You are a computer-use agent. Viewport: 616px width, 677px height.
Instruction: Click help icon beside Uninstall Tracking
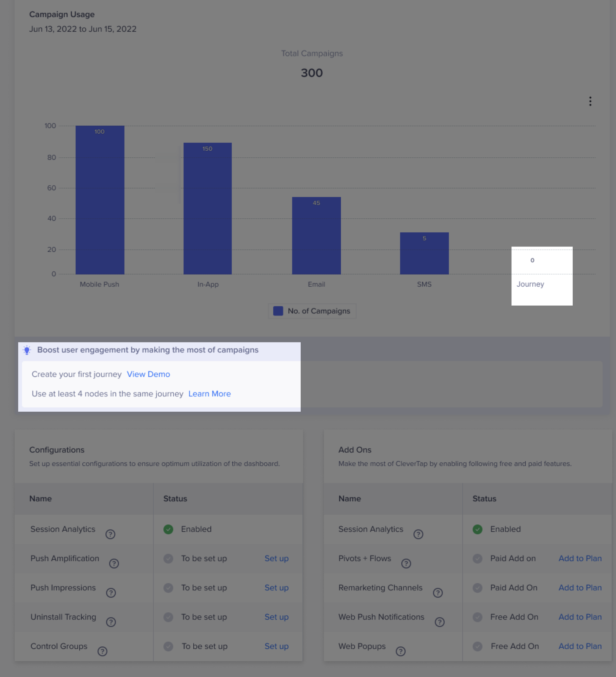pos(111,622)
